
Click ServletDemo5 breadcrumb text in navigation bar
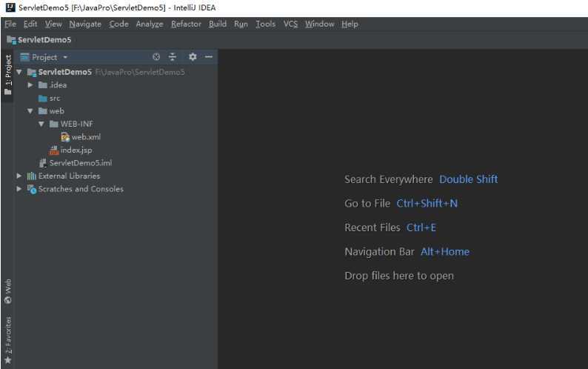point(44,40)
